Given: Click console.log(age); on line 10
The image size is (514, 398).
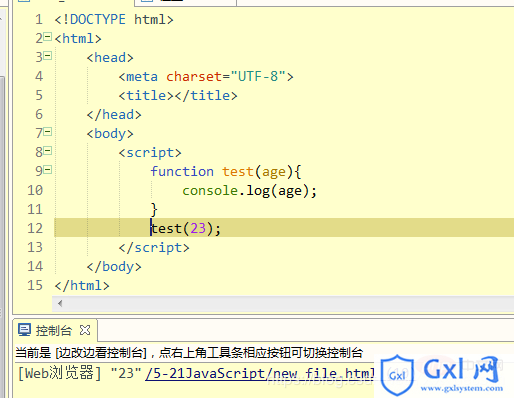Looking at the screenshot, I should point(249,191).
